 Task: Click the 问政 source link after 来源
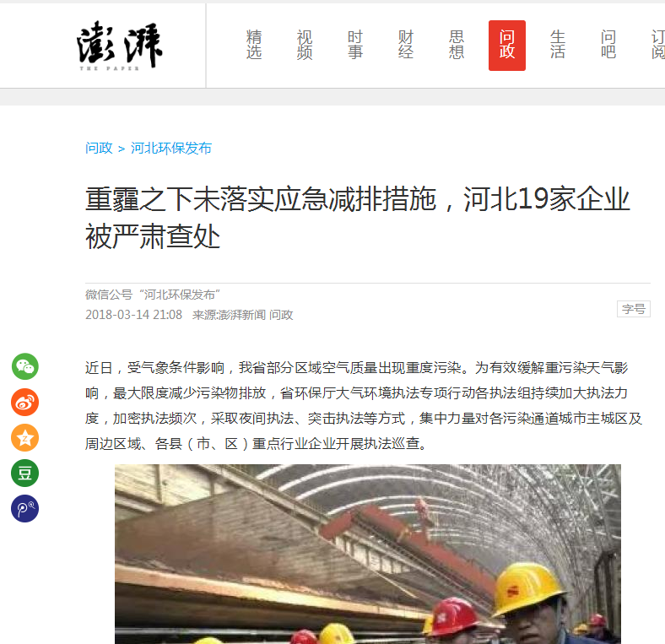click(x=281, y=315)
